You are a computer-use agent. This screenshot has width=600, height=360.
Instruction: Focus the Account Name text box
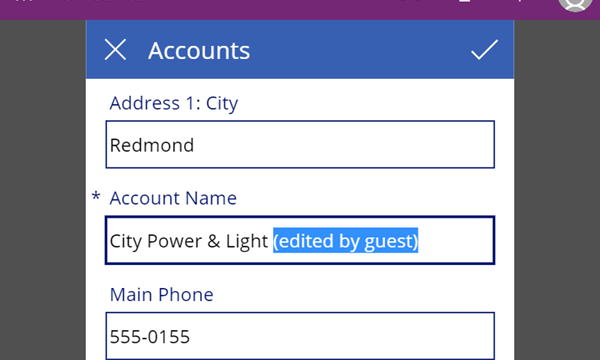click(x=300, y=240)
